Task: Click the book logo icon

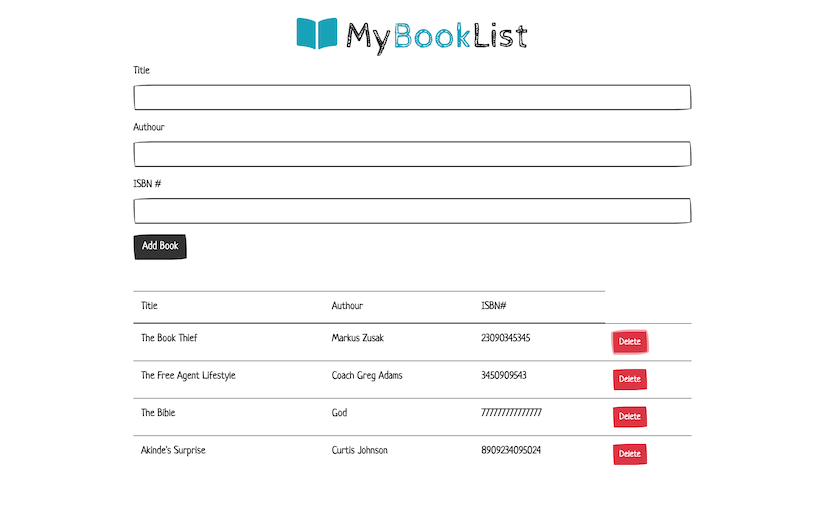Action: (x=318, y=33)
